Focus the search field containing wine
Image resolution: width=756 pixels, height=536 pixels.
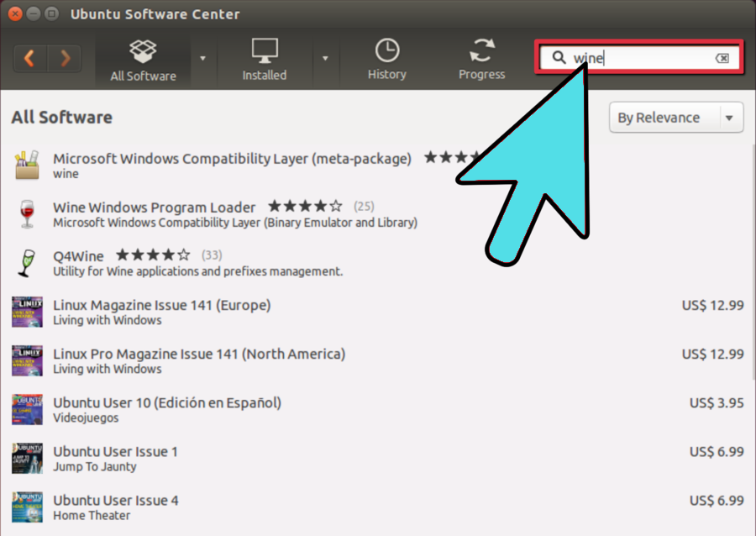point(639,58)
